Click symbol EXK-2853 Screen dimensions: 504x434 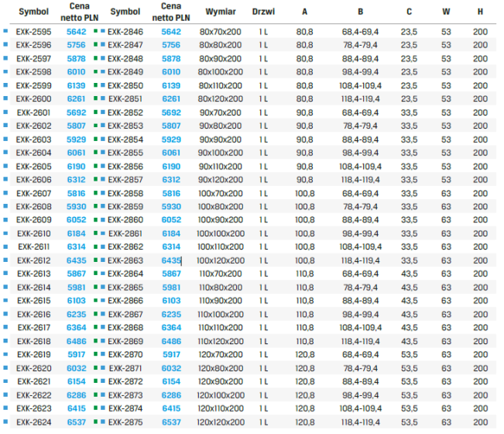[125, 126]
